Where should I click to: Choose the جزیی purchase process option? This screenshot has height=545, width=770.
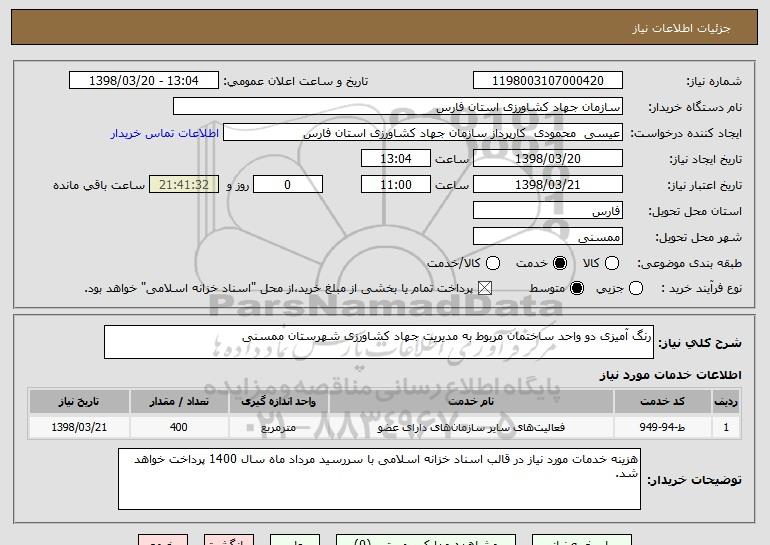[636, 288]
